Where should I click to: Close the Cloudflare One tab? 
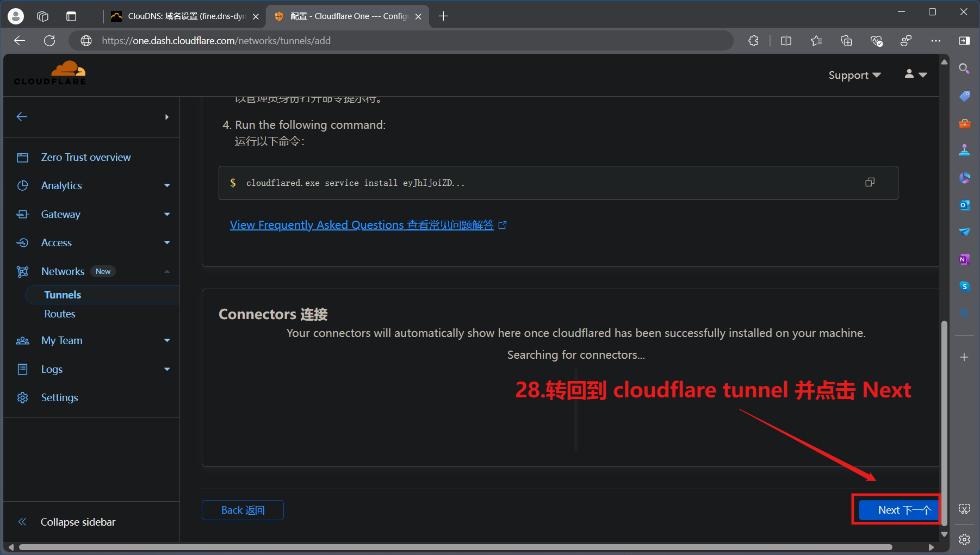pyautogui.click(x=418, y=16)
